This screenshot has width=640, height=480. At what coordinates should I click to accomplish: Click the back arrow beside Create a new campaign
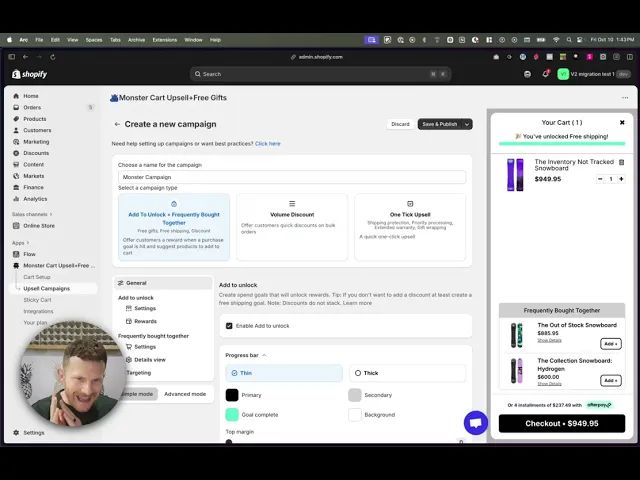click(117, 124)
